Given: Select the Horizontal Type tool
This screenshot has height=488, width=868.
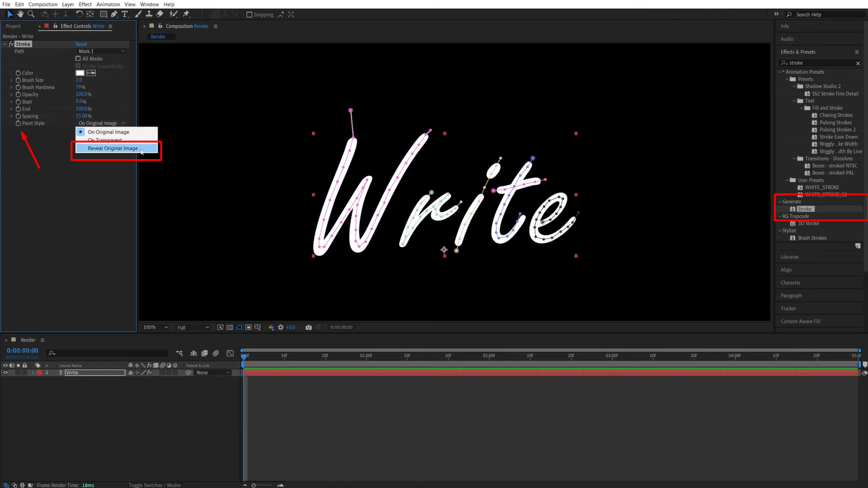Looking at the screenshot, I should coord(125,14).
